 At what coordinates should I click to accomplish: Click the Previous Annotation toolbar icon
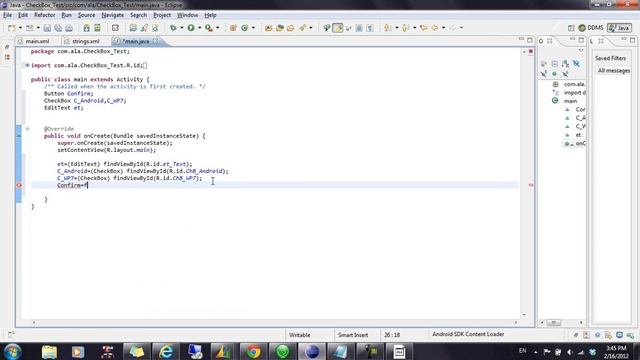(405, 28)
